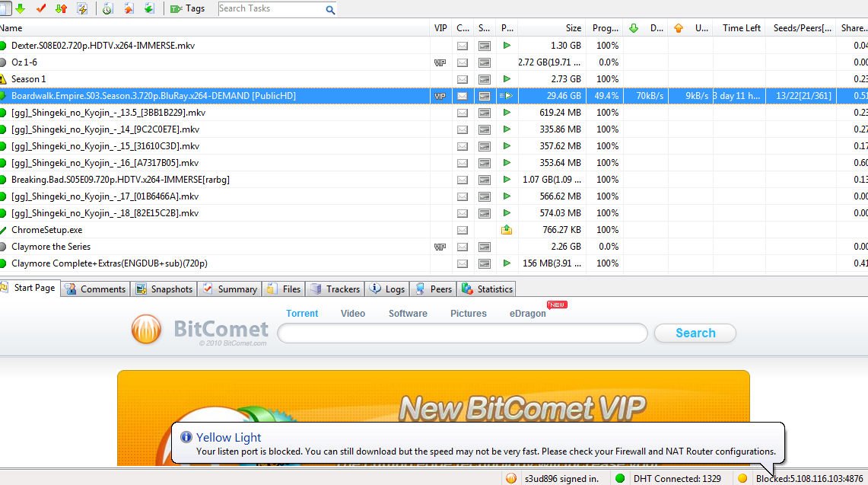The image size is (868, 485).
Task: Click the VIP icon on the Oz 1-6 row
Action: pyautogui.click(x=440, y=62)
